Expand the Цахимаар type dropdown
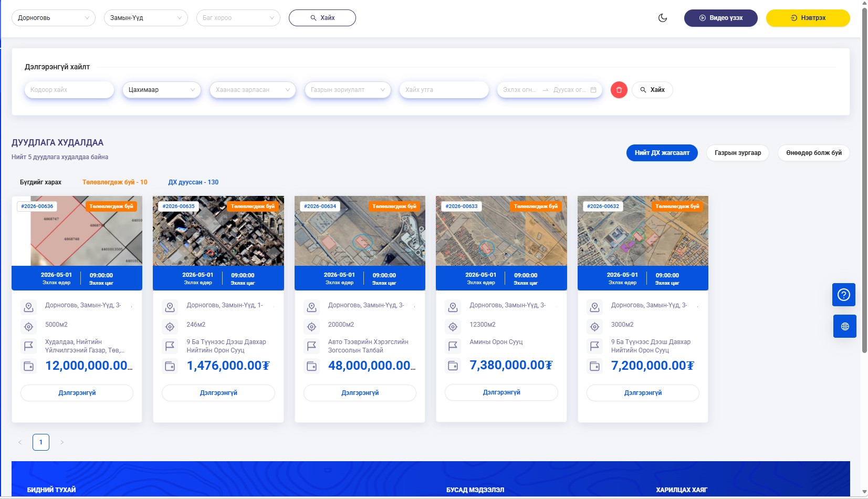The image size is (868, 499). pyautogui.click(x=161, y=90)
